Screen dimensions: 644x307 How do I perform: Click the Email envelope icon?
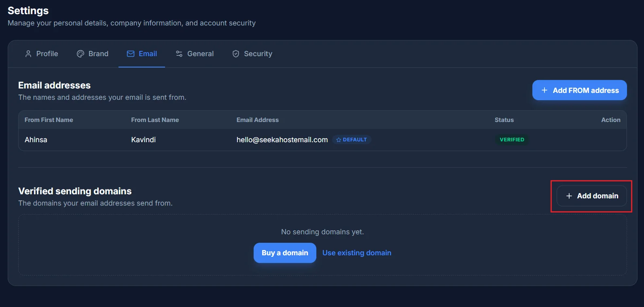pos(131,54)
